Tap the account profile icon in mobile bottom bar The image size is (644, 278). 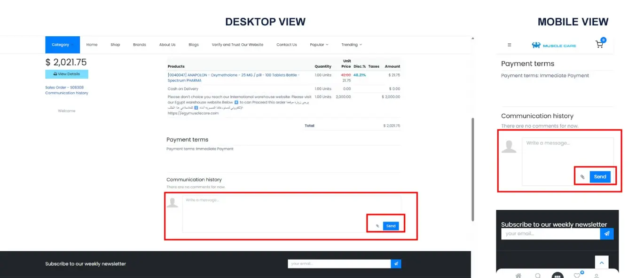(x=597, y=276)
